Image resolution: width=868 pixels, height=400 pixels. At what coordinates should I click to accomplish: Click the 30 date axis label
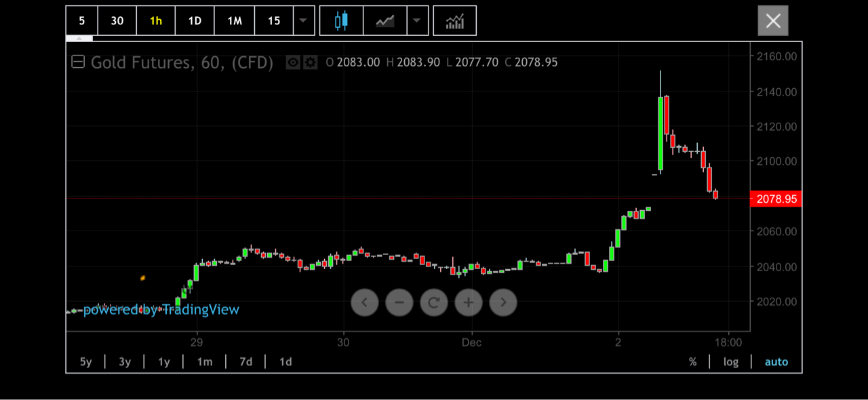point(343,342)
